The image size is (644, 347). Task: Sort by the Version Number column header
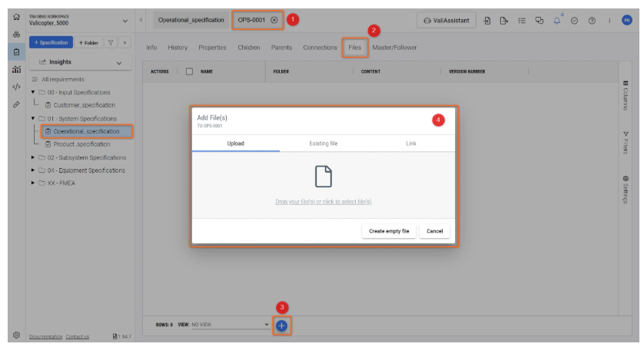tap(467, 71)
